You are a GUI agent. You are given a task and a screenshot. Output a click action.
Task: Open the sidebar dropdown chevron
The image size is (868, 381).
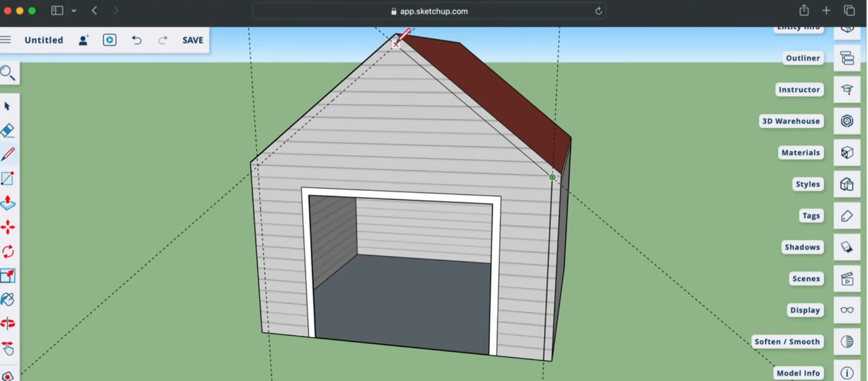[x=74, y=11]
